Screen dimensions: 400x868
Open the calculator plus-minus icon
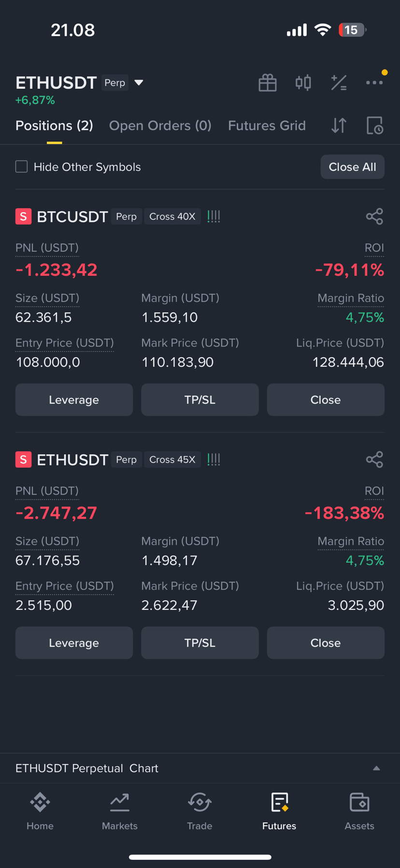point(339,83)
